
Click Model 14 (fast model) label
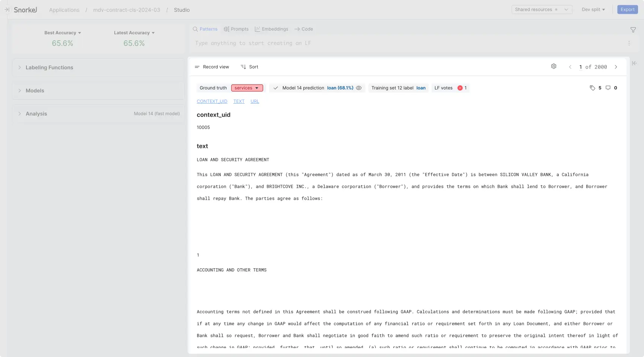coord(157,114)
